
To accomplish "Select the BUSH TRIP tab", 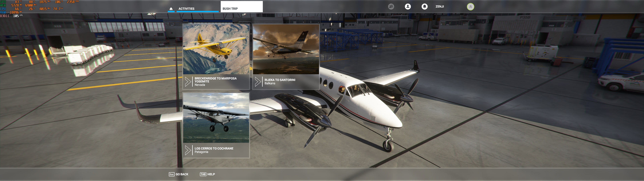I will click(x=230, y=9).
